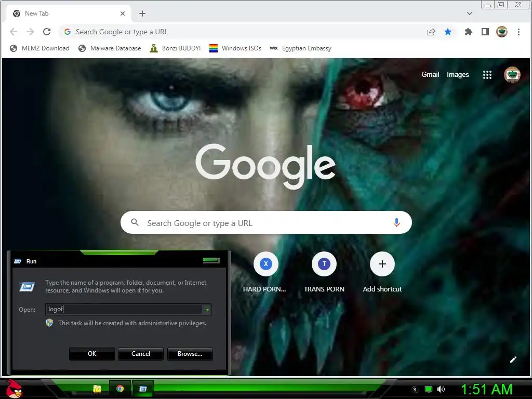
Task: Click the Run icon in the dialog title bar
Action: point(18,261)
